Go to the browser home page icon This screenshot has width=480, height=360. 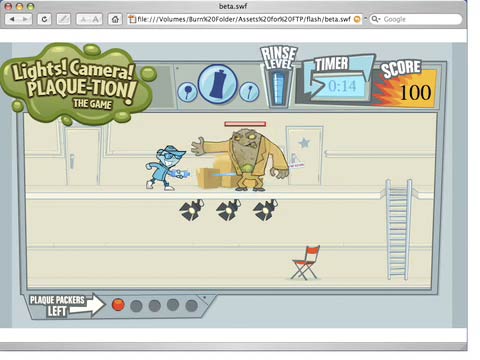coord(115,19)
